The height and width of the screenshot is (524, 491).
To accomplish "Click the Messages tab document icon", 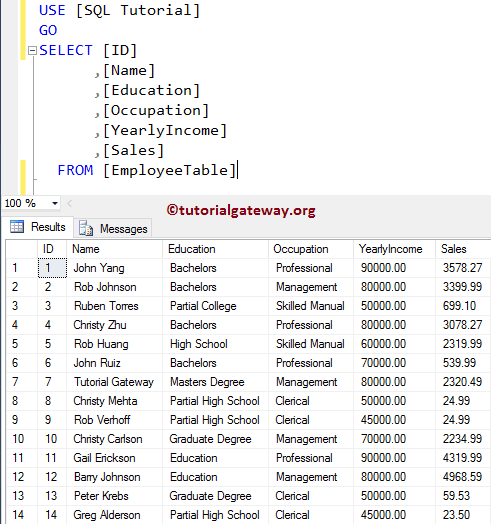I will [86, 229].
